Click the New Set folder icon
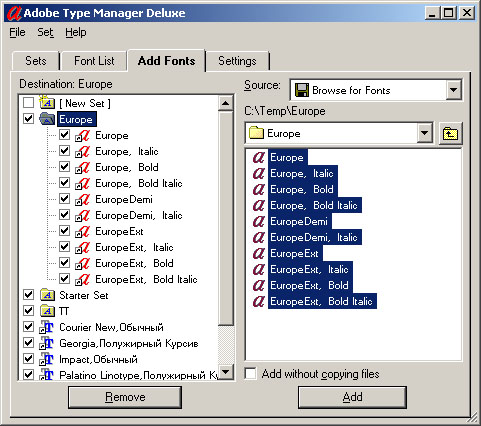Screen dimensions: 481x426 47,102
